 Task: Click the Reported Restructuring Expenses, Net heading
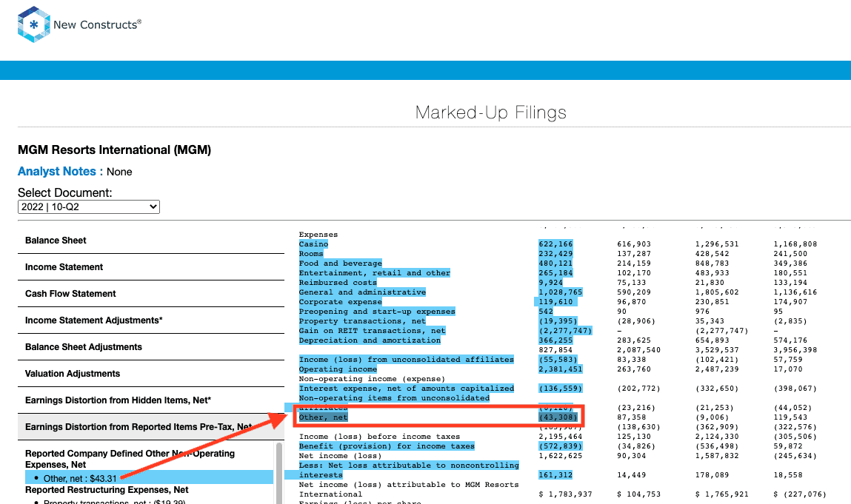point(107,490)
